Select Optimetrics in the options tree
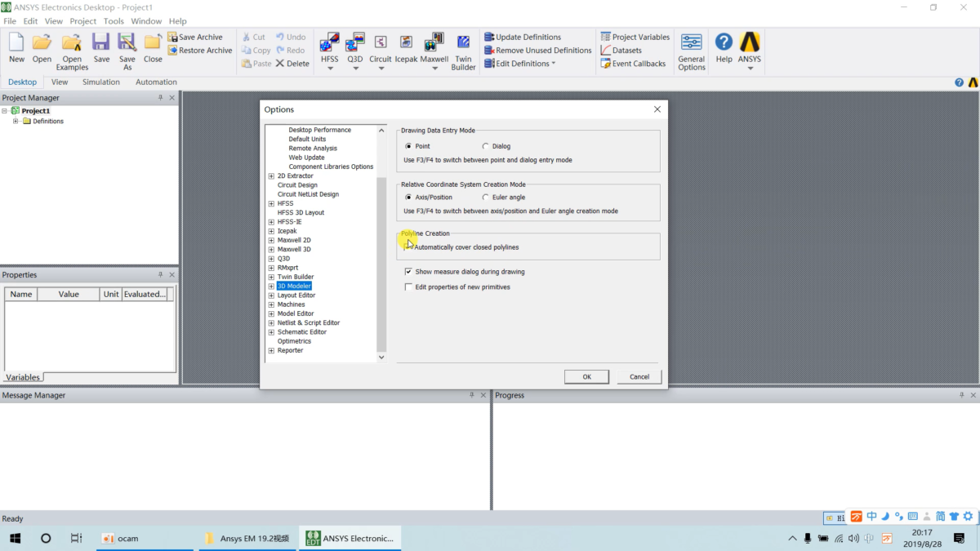 294,341
